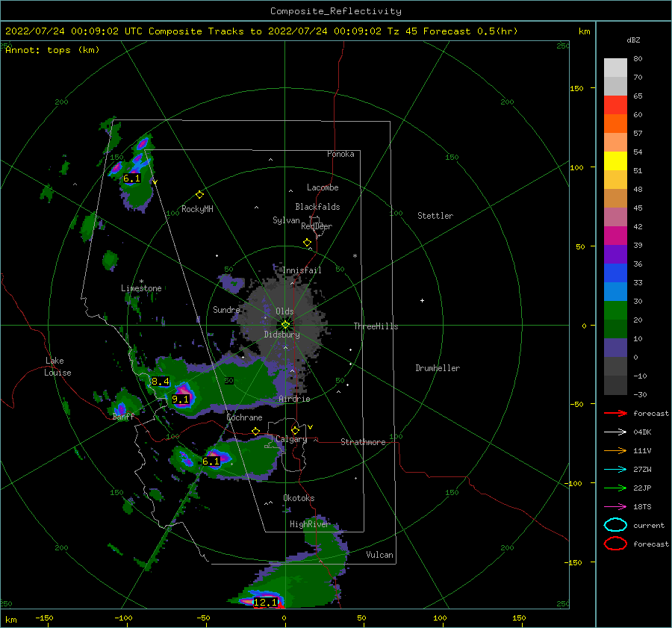Click the green 22JP arrow legend icon
This screenshot has width=672, height=628.
pyautogui.click(x=615, y=488)
